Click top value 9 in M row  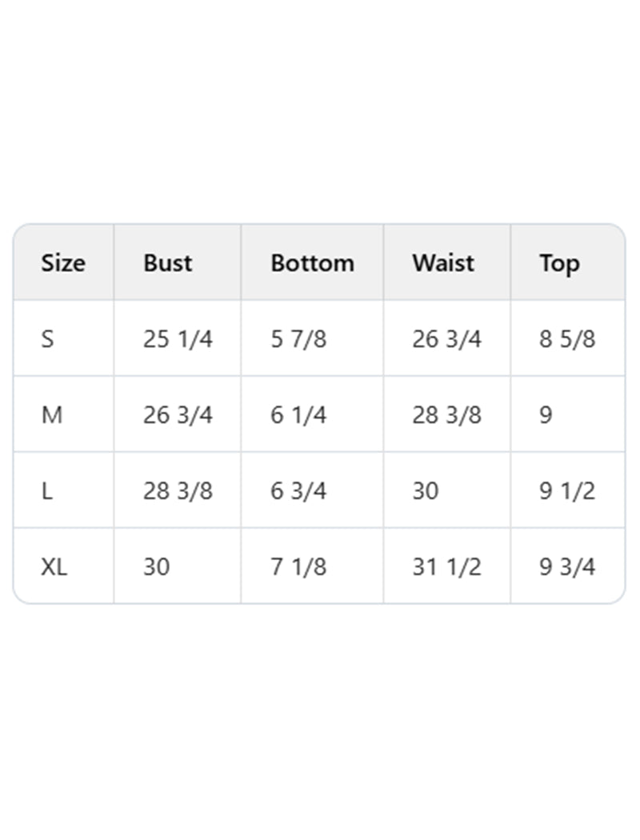pyautogui.click(x=546, y=415)
